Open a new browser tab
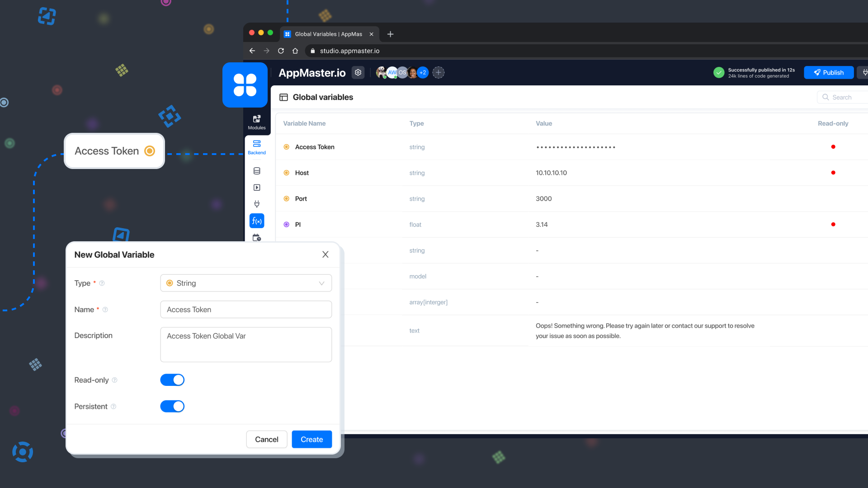 pyautogui.click(x=390, y=34)
